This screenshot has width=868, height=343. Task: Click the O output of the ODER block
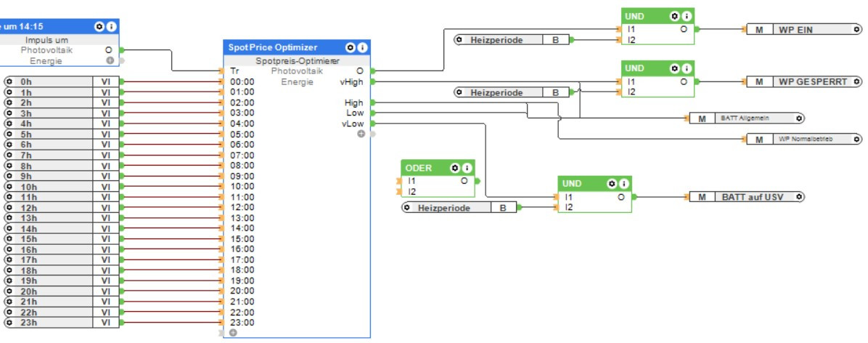coord(464,181)
